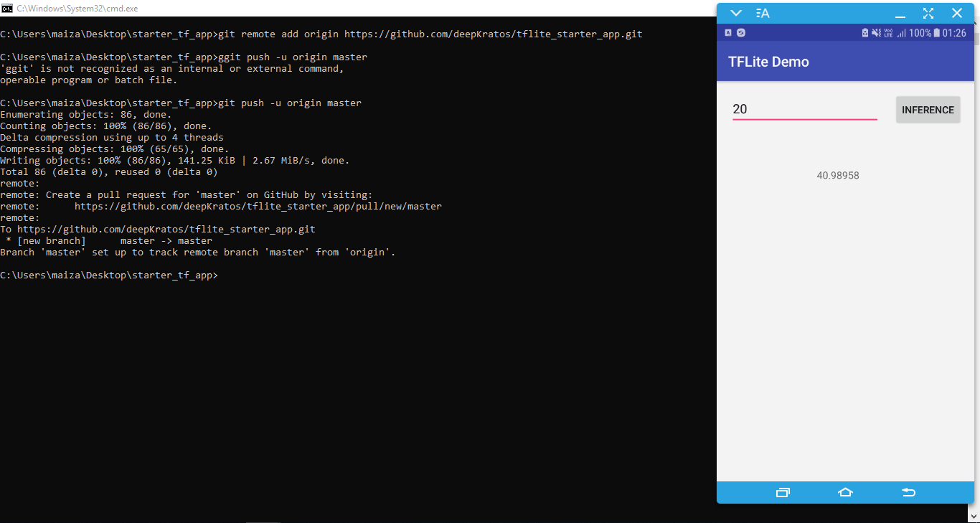Click the 'Total 86 (delta 0)' output line
The image size is (980, 523).
(x=109, y=172)
